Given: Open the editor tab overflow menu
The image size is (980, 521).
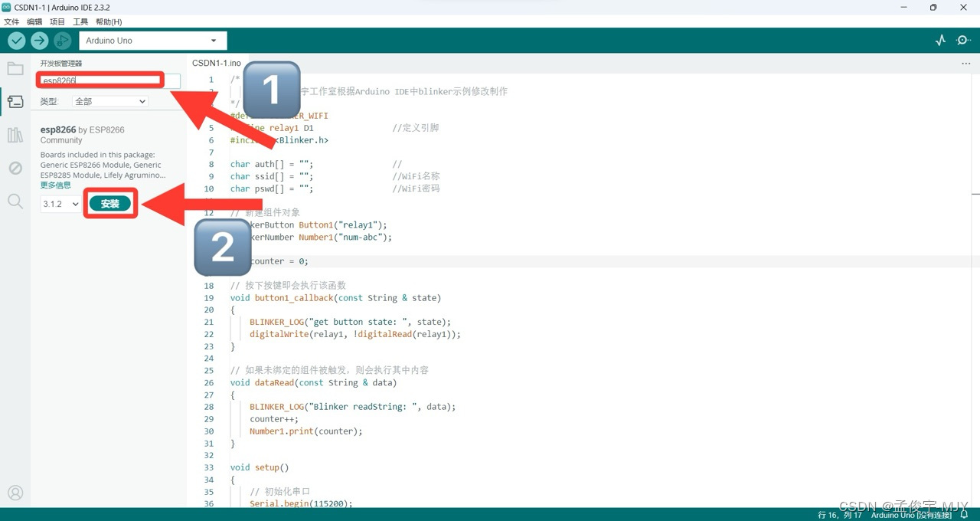Looking at the screenshot, I should pyautogui.click(x=965, y=64).
